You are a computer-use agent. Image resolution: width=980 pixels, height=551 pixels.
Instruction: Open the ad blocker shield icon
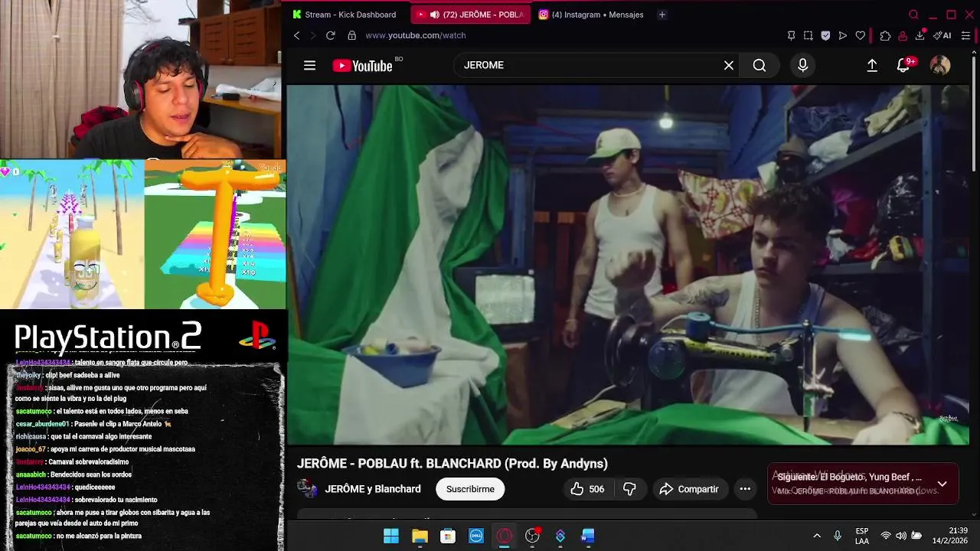(825, 35)
